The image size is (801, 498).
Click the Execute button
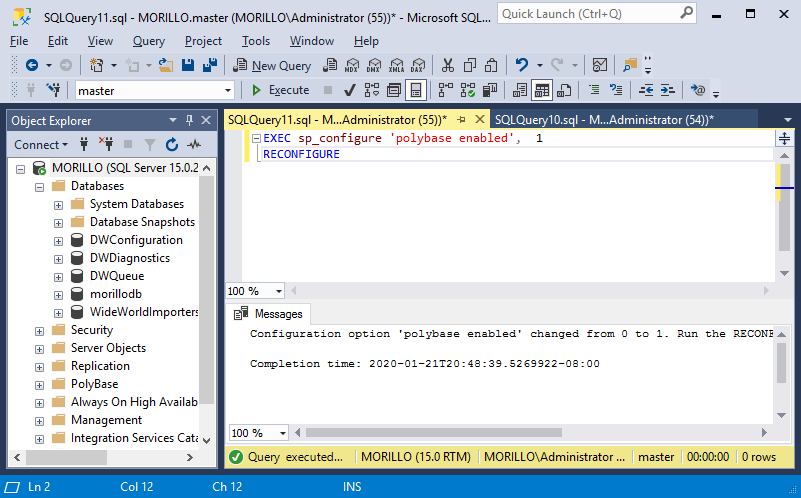pyautogui.click(x=281, y=90)
